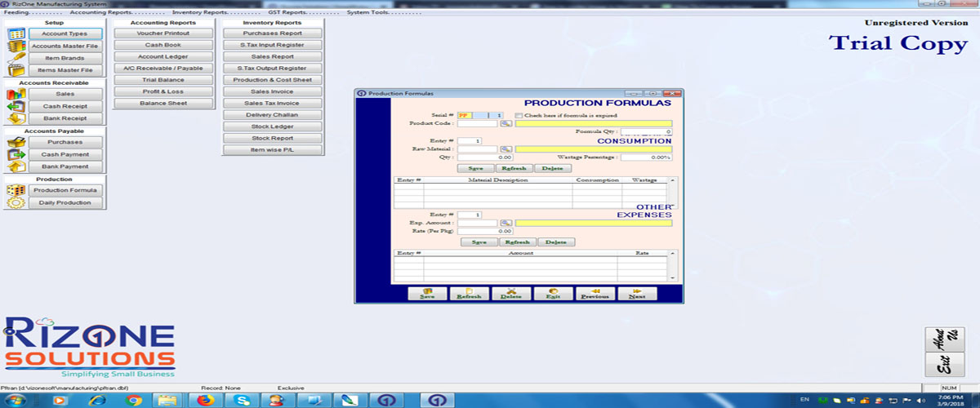This screenshot has height=408, width=980.
Task: Click the Raw Material lookup magnifier icon
Action: coord(506,149)
